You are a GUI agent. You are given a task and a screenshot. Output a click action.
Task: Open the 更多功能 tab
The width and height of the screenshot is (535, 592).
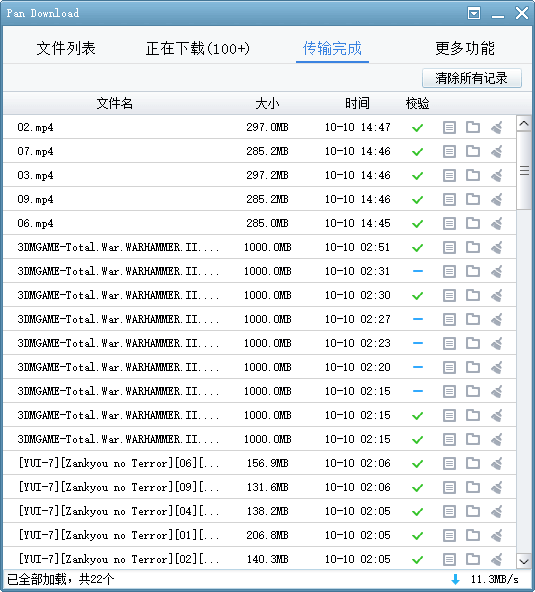pyautogui.click(x=465, y=48)
